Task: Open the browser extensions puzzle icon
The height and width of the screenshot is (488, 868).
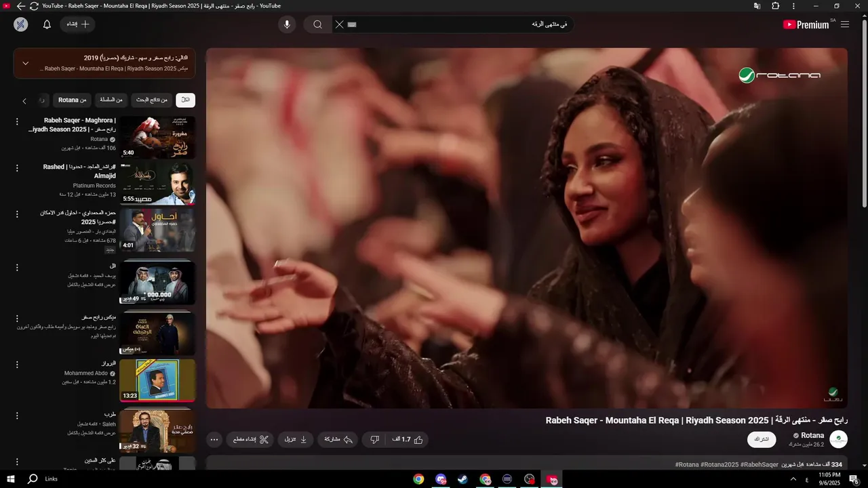Action: 775,6
